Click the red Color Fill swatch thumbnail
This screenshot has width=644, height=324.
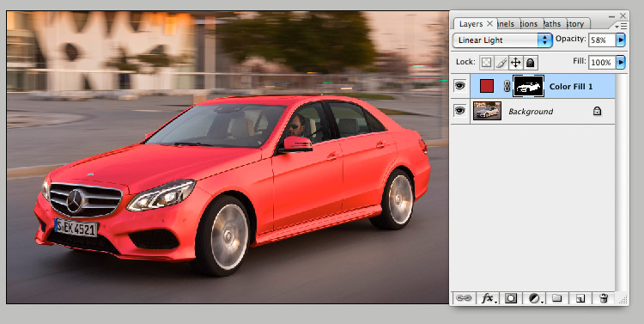tap(487, 86)
